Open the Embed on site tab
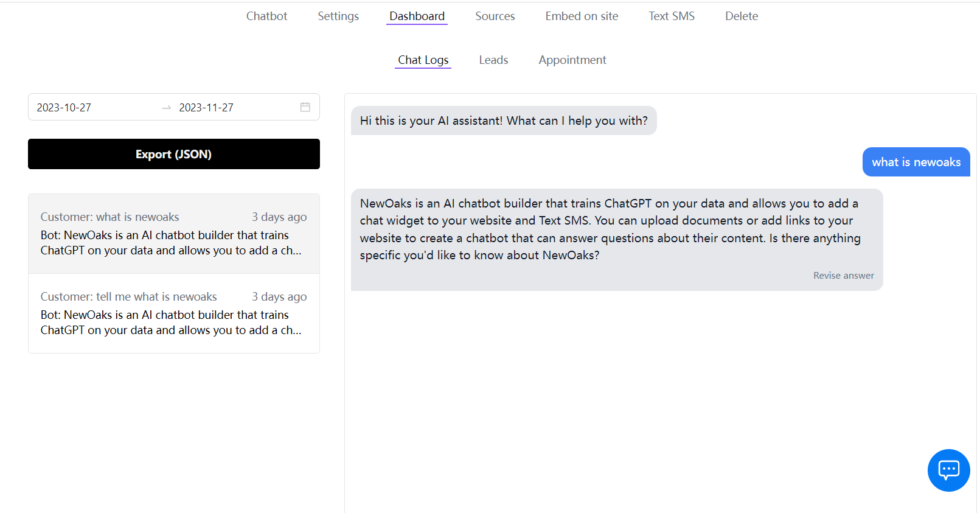Viewport: 980px width, 513px height. click(582, 16)
